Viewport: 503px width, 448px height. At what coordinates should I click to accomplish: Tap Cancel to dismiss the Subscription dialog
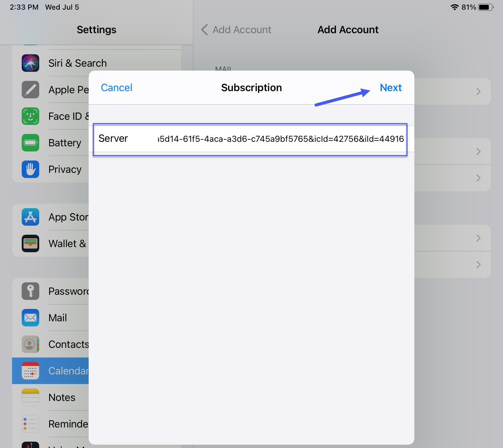116,87
